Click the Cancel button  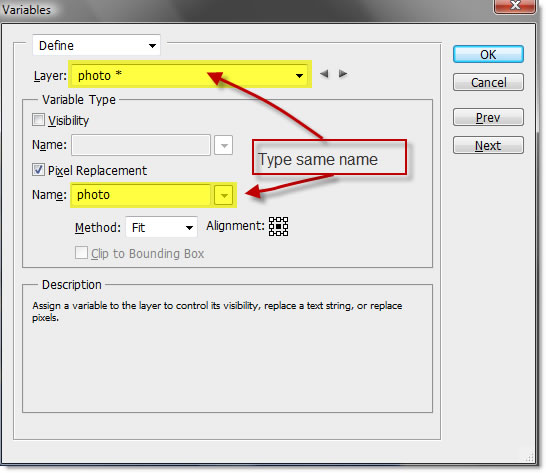click(x=488, y=83)
